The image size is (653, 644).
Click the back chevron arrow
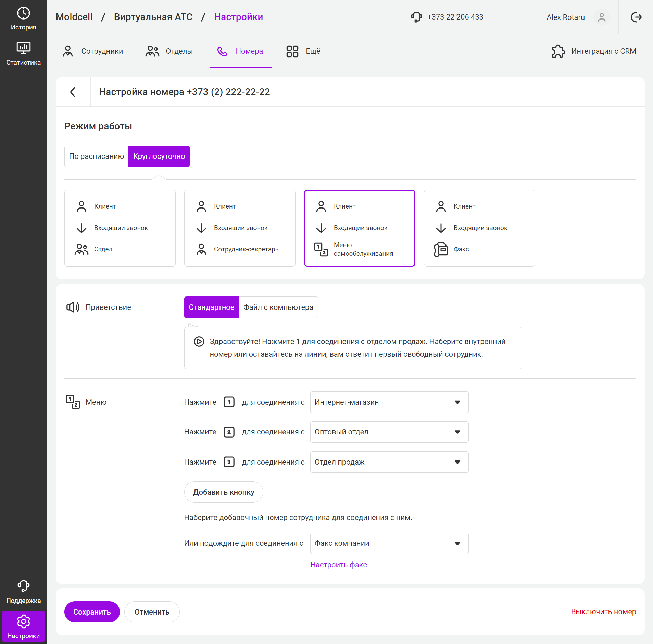73,92
